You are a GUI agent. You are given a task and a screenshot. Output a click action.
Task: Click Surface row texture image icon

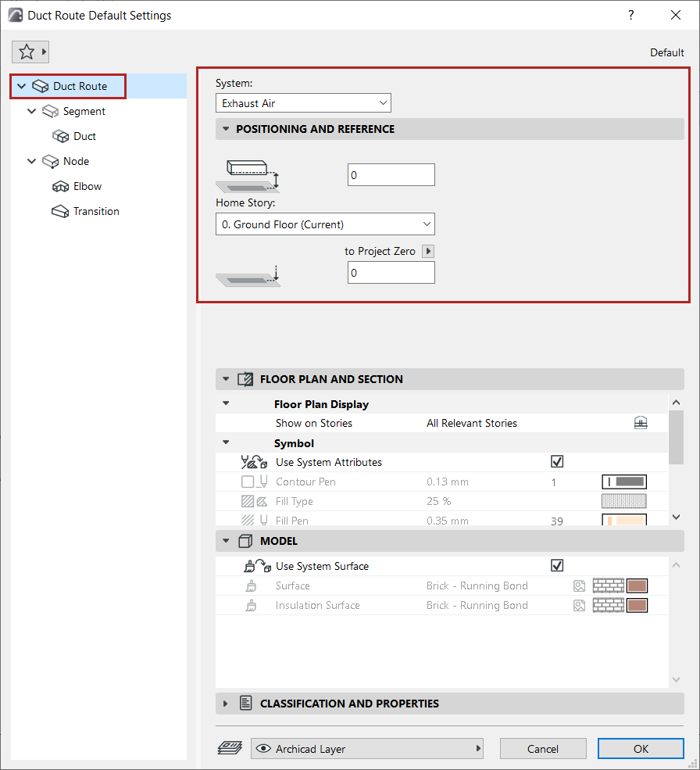579,586
